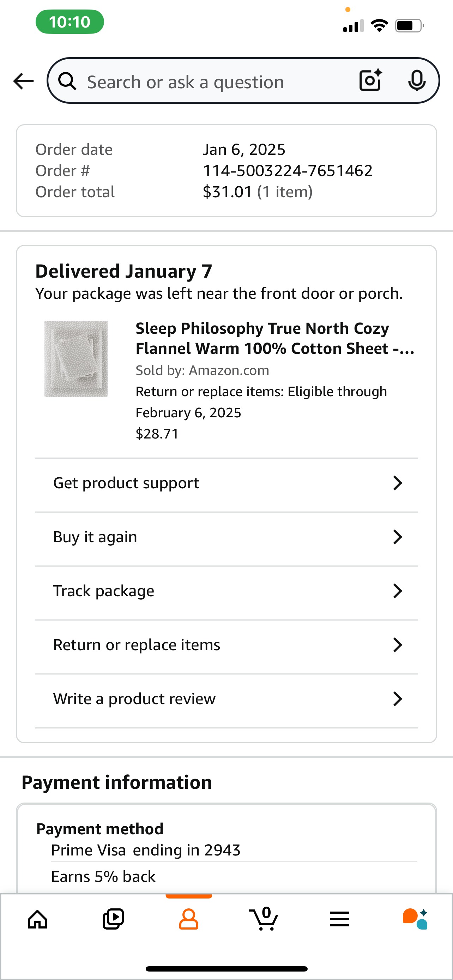Open the hamburger menu tab
The width and height of the screenshot is (453, 980).
(340, 919)
